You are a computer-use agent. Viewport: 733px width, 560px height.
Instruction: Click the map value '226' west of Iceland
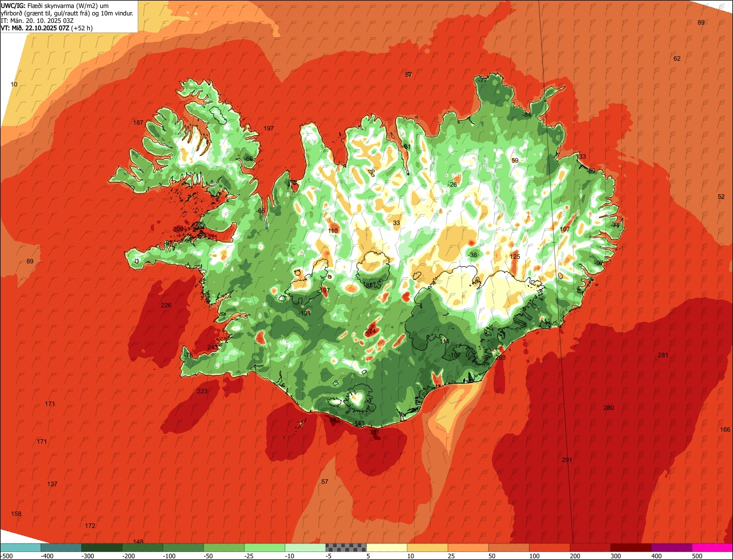tap(166, 306)
